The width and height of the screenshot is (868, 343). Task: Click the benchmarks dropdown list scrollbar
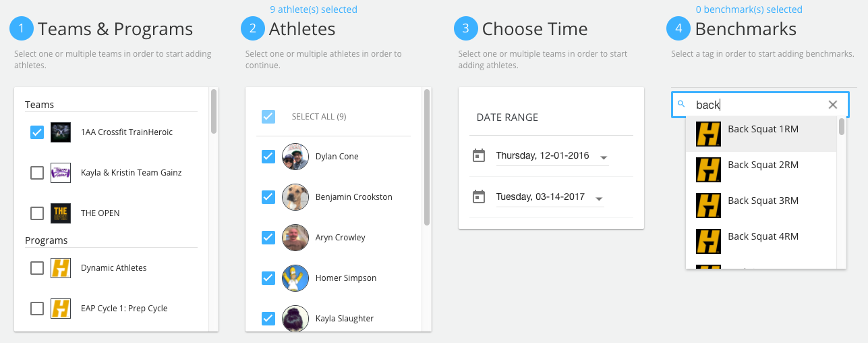tap(842, 127)
